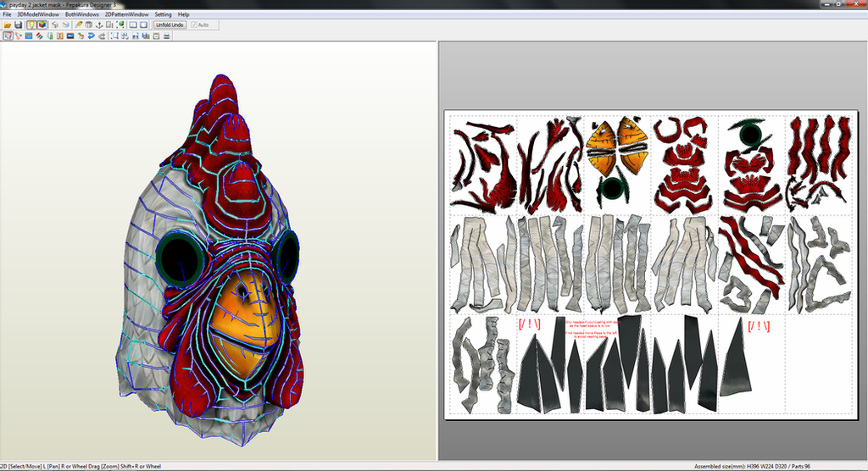Screen dimensions: 868x471
Task: Open a file with the folder icon
Action: tap(8, 25)
